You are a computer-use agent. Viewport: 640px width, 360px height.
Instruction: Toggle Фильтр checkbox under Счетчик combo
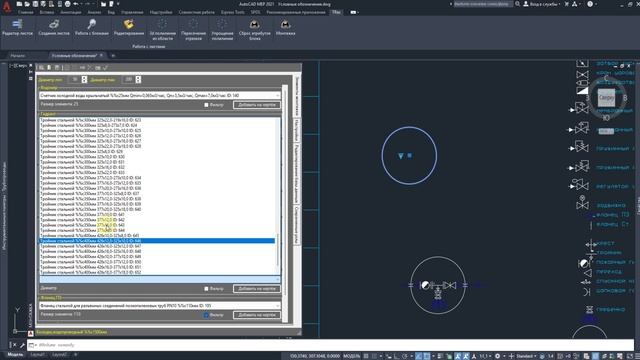(206, 105)
